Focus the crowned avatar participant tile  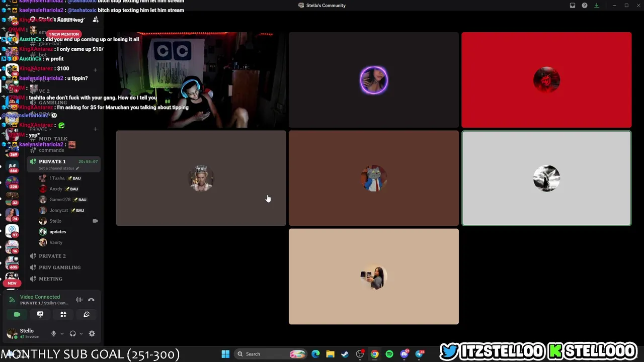tap(201, 178)
